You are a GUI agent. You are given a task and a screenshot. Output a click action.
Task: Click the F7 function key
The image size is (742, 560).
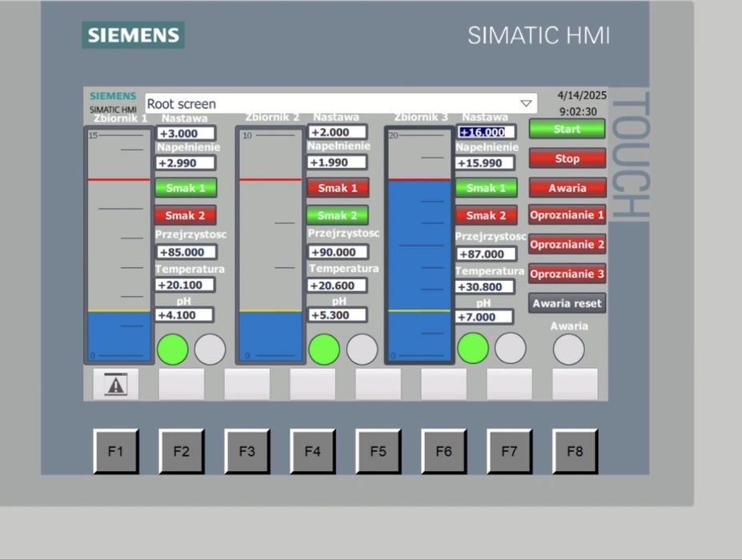point(509,452)
